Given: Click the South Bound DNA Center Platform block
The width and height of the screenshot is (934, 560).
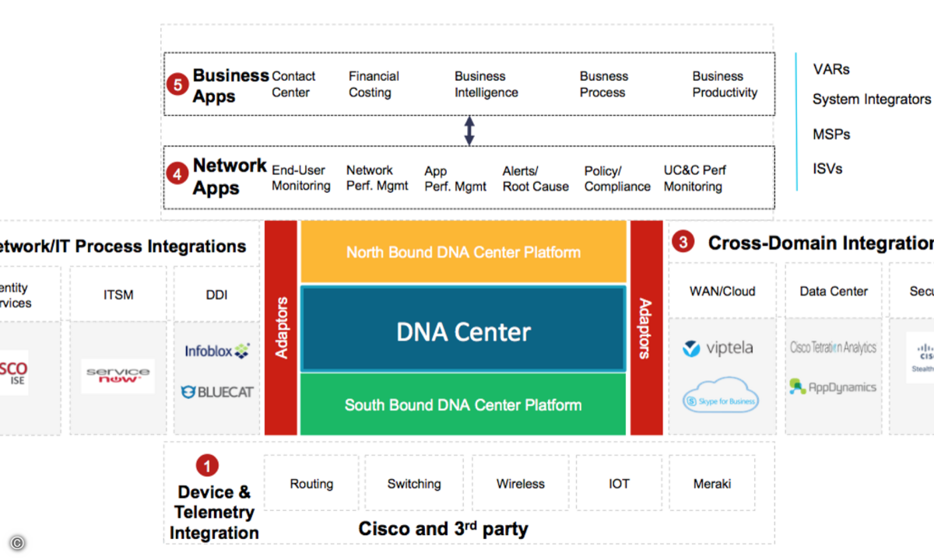Looking at the screenshot, I should click(x=463, y=404).
